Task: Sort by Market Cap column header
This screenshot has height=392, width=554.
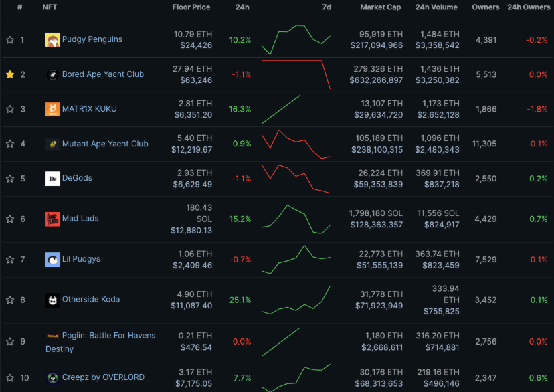Action: [381, 7]
